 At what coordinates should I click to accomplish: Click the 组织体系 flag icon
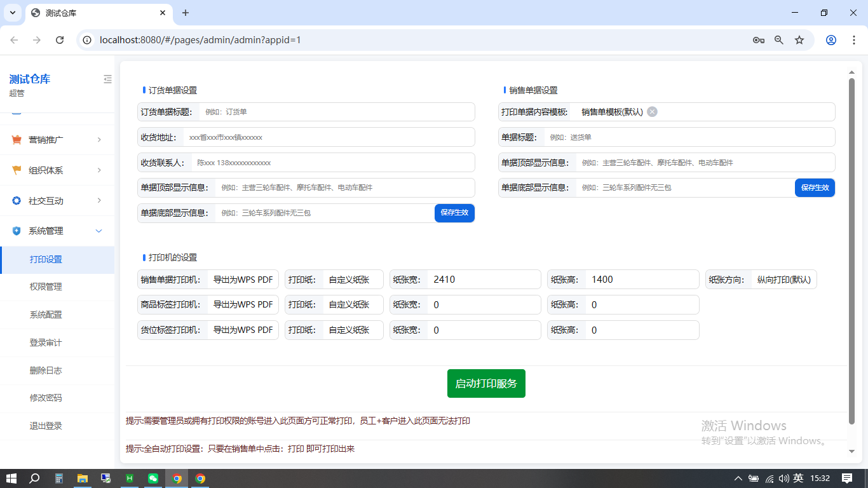pyautogui.click(x=17, y=170)
